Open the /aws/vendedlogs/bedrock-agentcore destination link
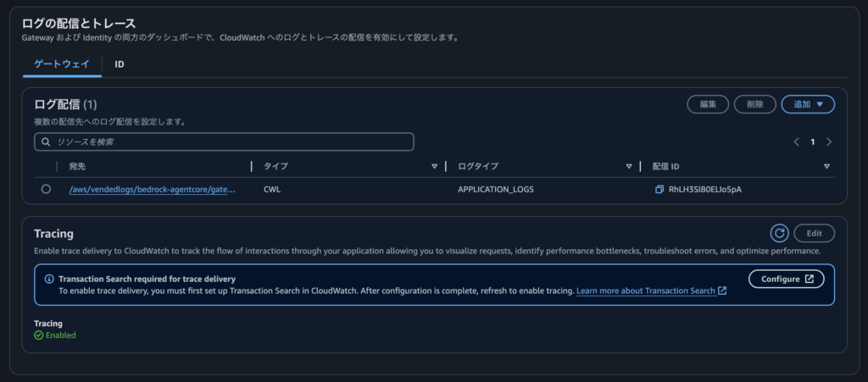 tap(152, 190)
